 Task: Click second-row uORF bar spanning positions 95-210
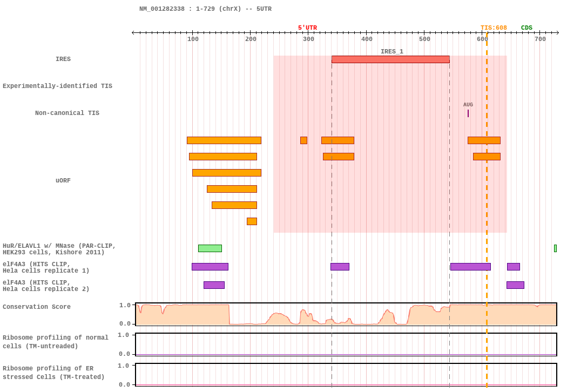223,157
